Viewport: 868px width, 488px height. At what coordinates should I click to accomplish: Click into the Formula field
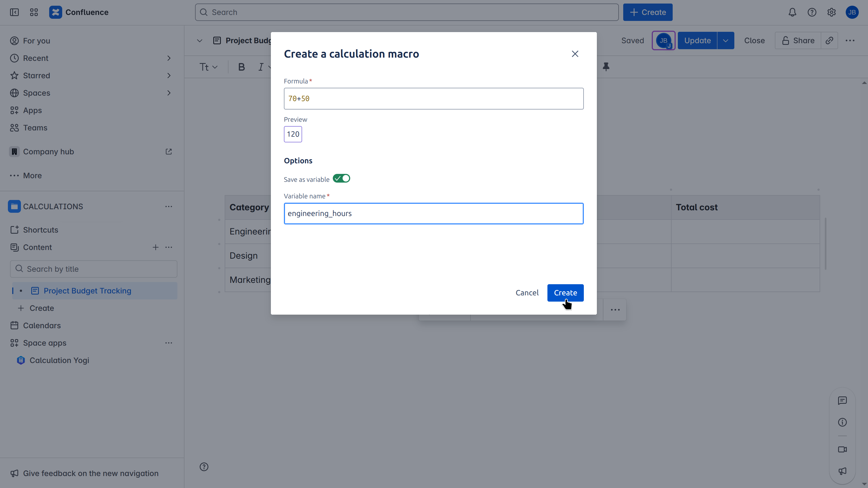433,99
